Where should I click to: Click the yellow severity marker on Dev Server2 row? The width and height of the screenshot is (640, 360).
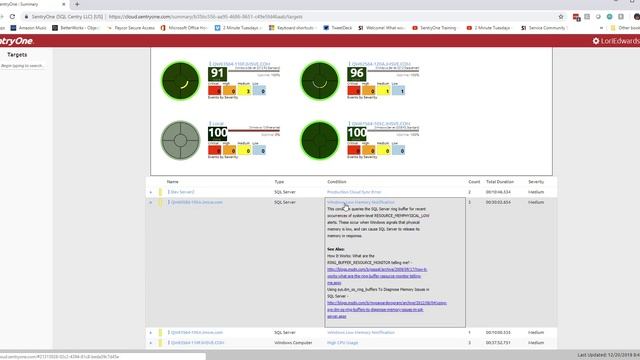pyautogui.click(x=160, y=192)
